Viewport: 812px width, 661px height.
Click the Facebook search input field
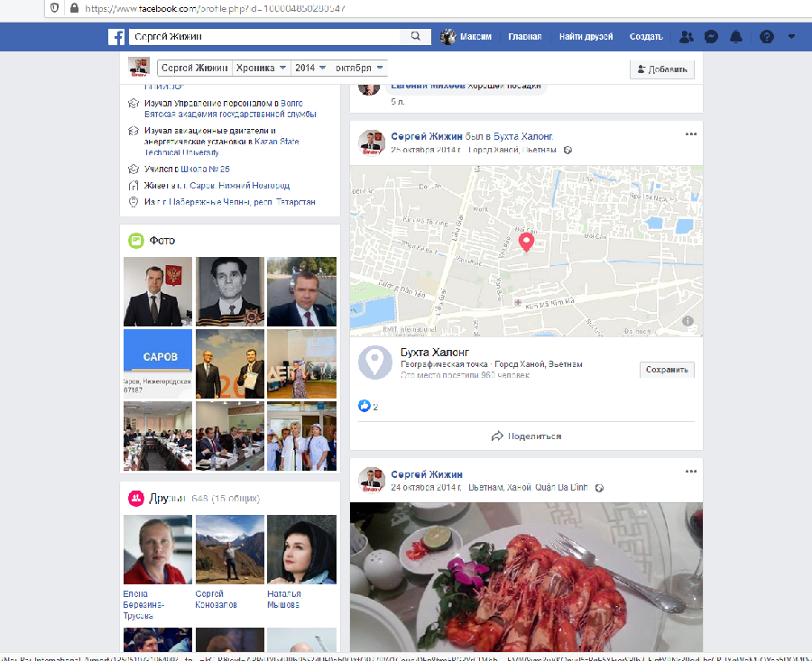coord(264,37)
